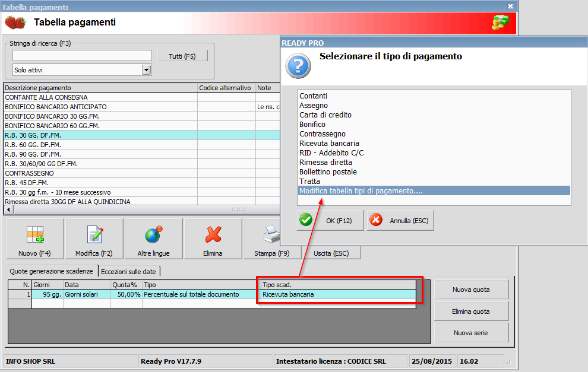Image resolution: width=588 pixels, height=372 pixels.
Task: Click the Altre lingue globe icon
Action: 154,234
